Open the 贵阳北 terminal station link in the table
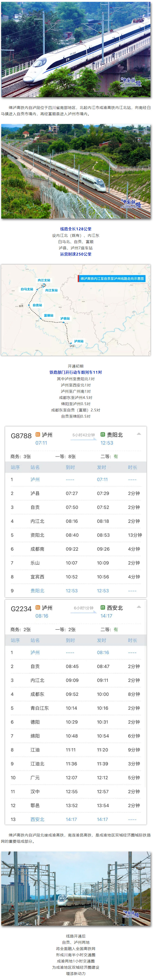153x980 pixels. pos(37,590)
